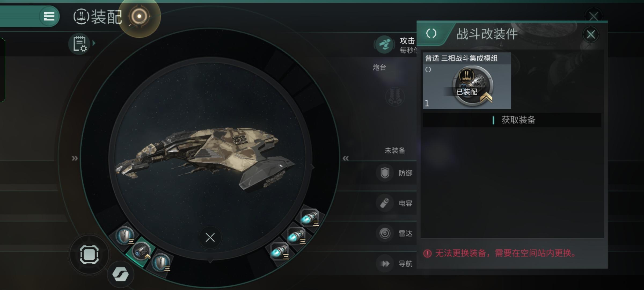
Task: Dismiss selection with center X button
Action: [210, 237]
